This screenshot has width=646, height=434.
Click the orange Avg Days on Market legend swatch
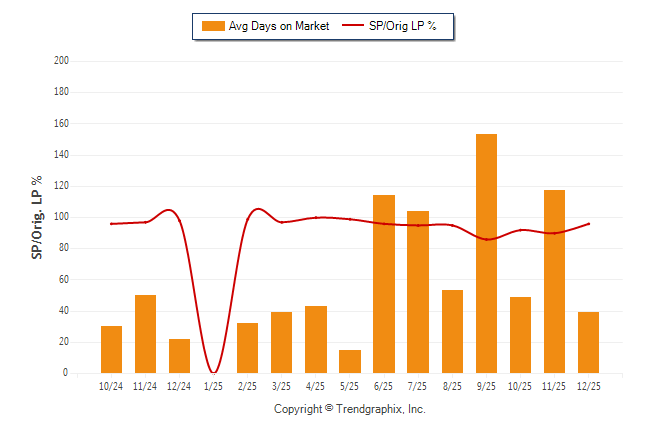click(213, 26)
